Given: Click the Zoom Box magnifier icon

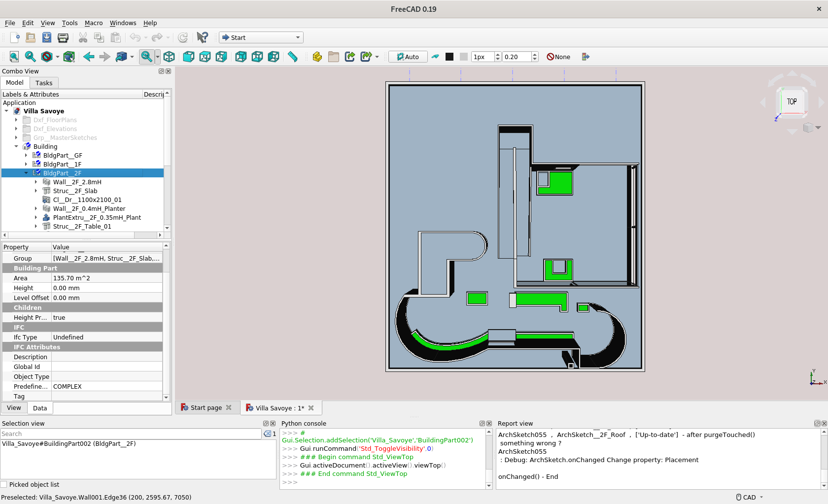Looking at the screenshot, I should coord(146,57).
